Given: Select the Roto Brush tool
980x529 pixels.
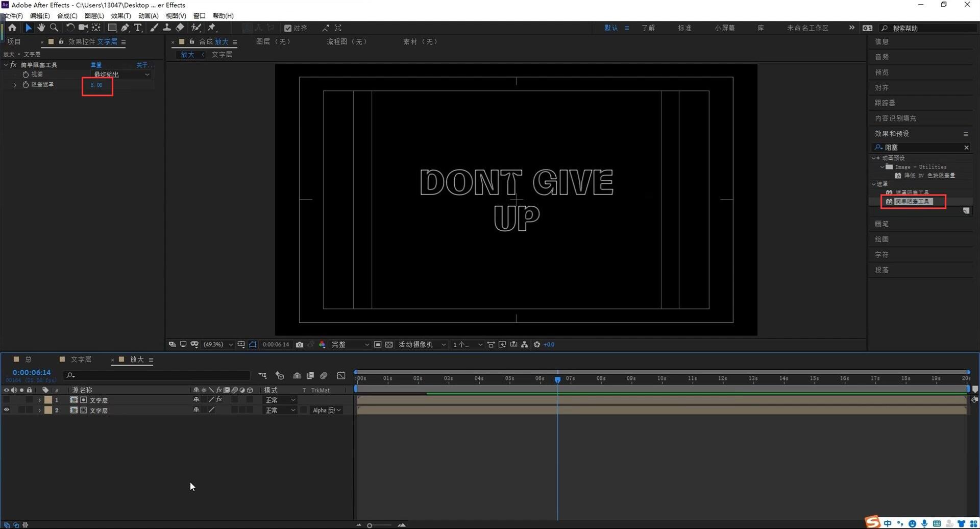Looking at the screenshot, I should pos(196,28).
